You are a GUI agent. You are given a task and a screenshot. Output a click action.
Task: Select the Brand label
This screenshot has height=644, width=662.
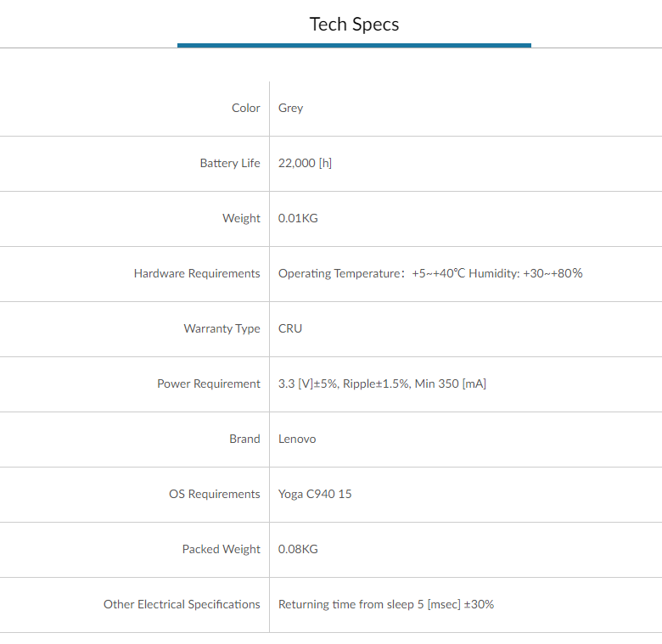pos(245,439)
